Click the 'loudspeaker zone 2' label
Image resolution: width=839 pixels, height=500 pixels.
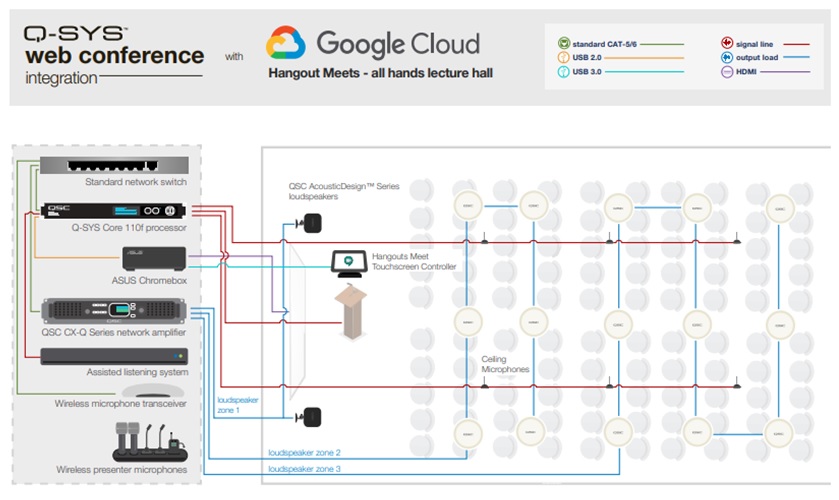(x=304, y=453)
